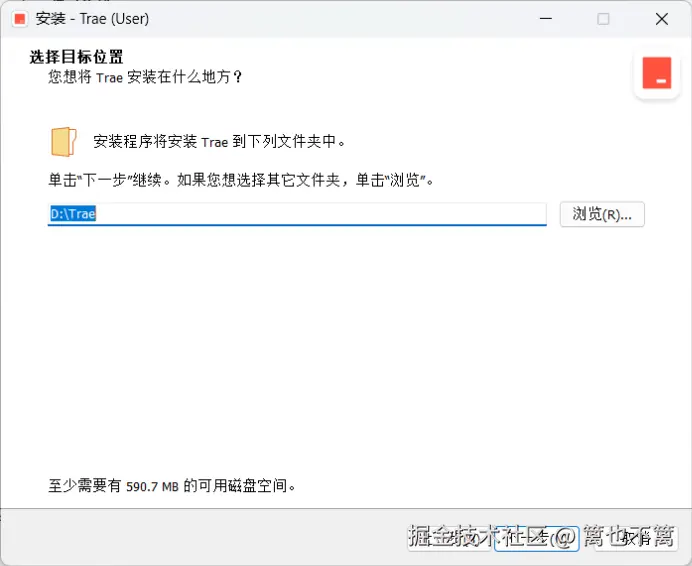Click the blue-outlined next step button

click(536, 538)
